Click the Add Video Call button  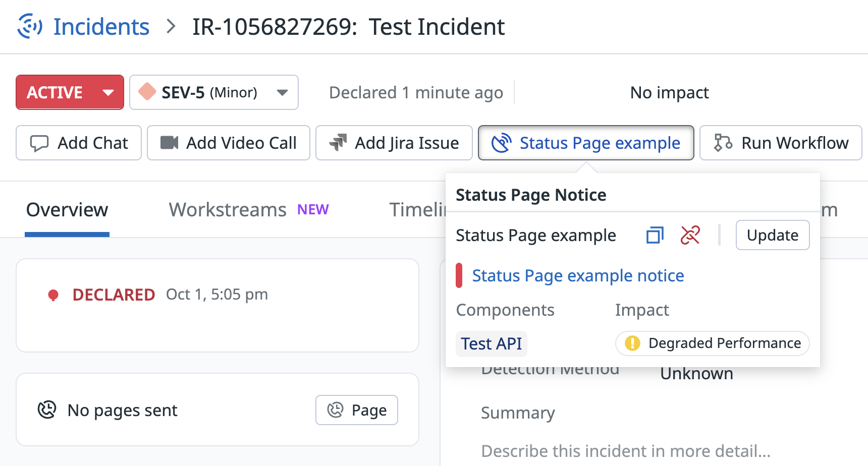[228, 143]
